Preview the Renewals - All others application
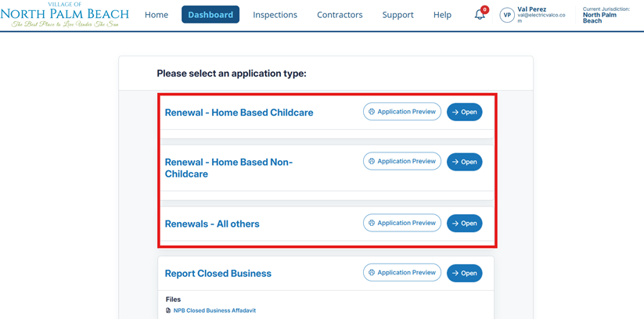 pyautogui.click(x=402, y=223)
